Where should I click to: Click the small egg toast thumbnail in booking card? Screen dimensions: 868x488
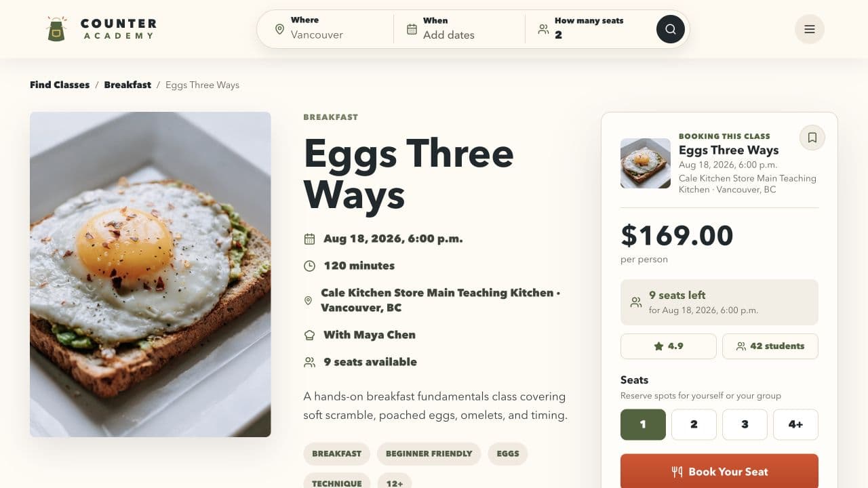click(x=646, y=163)
